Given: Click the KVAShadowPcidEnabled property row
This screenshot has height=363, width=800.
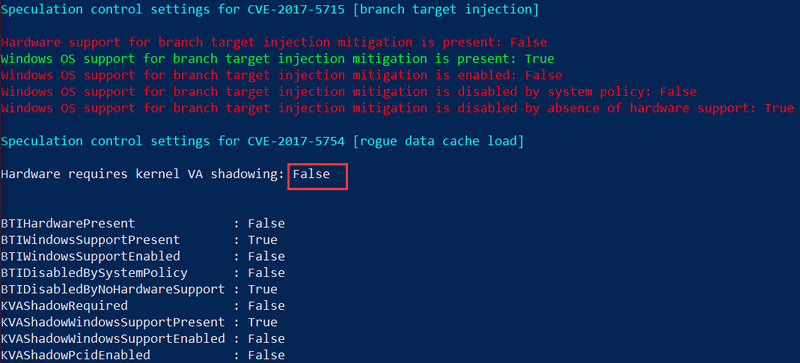Looking at the screenshot, I should point(143,355).
